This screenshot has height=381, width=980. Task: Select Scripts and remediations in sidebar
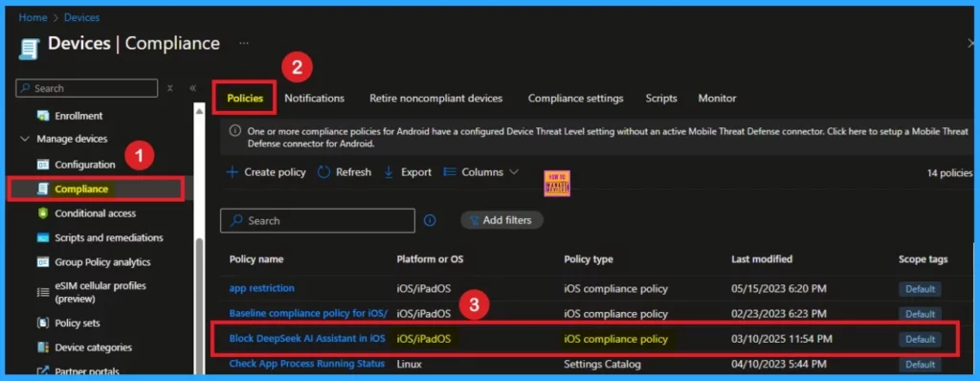109,237
